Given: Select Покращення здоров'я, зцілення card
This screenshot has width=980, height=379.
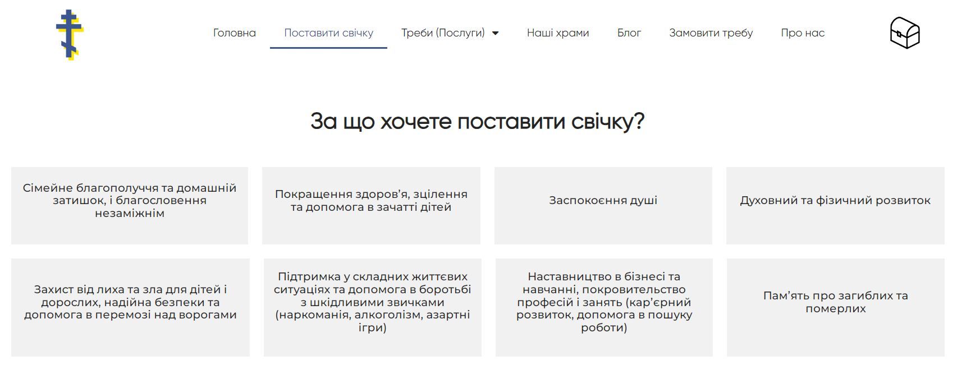Looking at the screenshot, I should [x=371, y=205].
